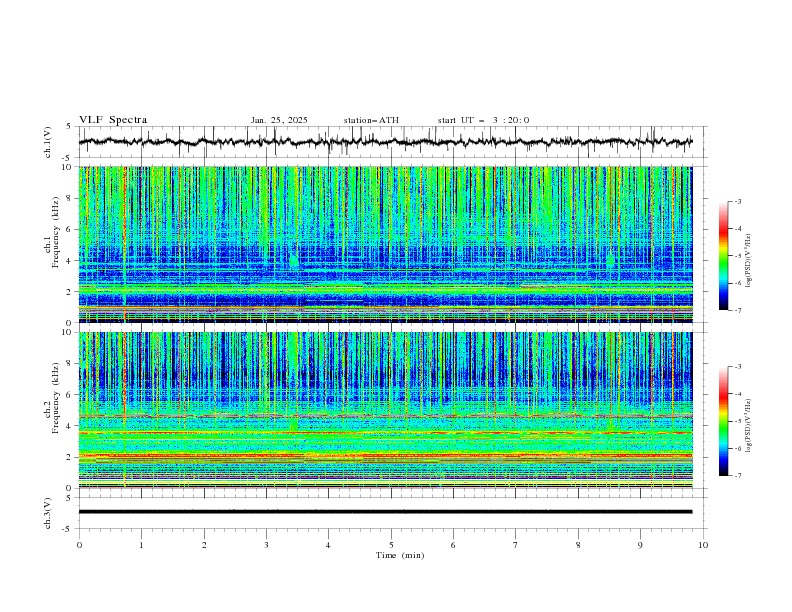
Task: Click the ch.1 frequency spectrogram panel
Action: 385,244
